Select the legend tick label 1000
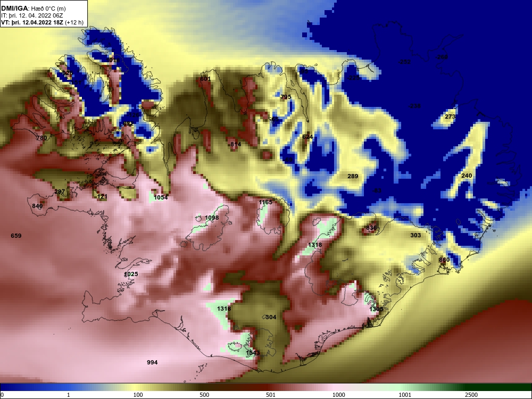Screen dimensions: 532x399 339,395
